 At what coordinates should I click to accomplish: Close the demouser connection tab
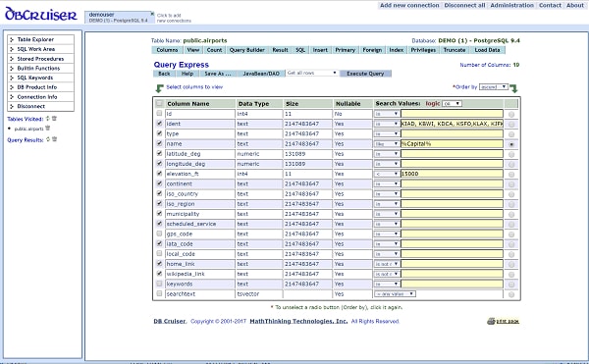click(152, 14)
